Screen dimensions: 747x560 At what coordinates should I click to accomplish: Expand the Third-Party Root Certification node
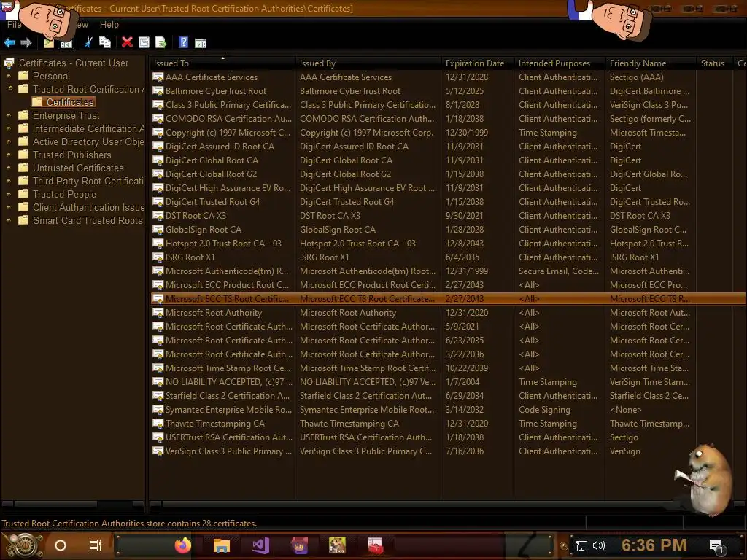click(9, 182)
